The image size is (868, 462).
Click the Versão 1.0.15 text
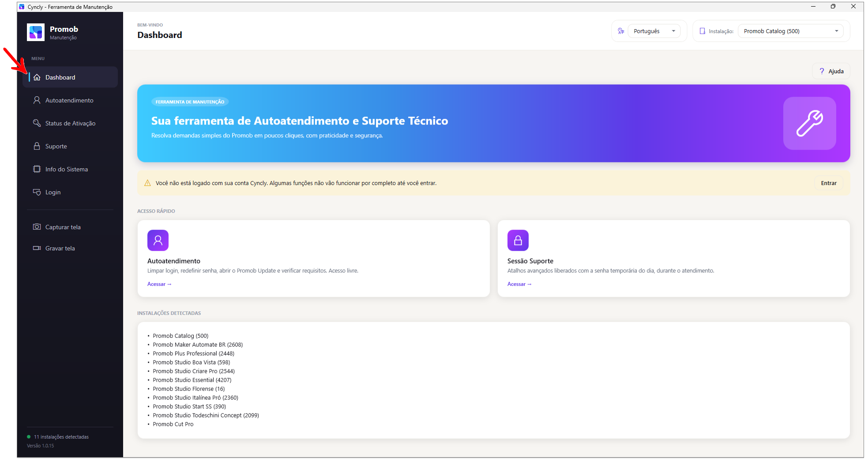tap(40, 446)
